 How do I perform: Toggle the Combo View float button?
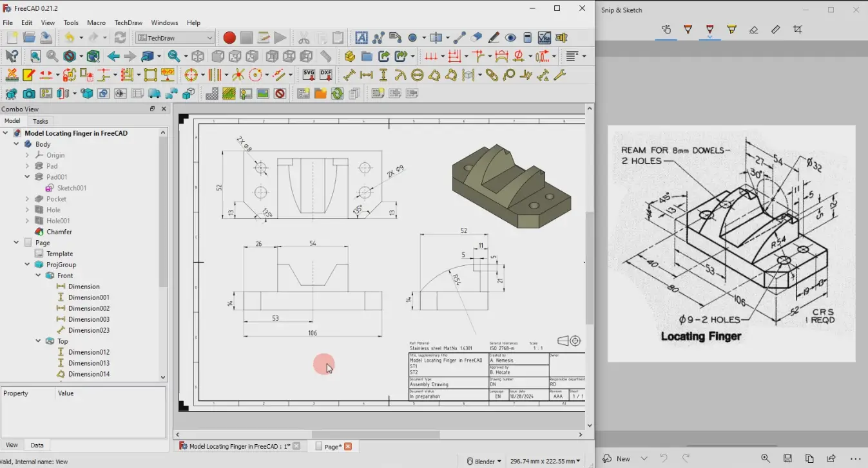click(x=152, y=109)
